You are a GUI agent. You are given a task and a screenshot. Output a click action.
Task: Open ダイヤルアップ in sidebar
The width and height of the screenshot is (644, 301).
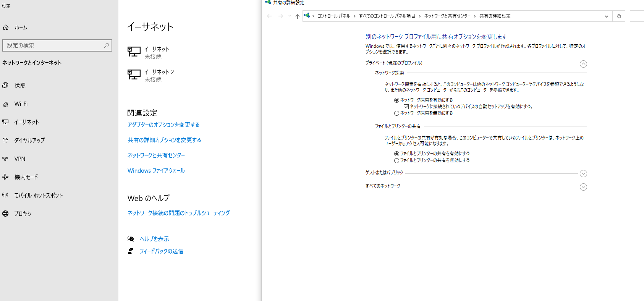(29, 141)
